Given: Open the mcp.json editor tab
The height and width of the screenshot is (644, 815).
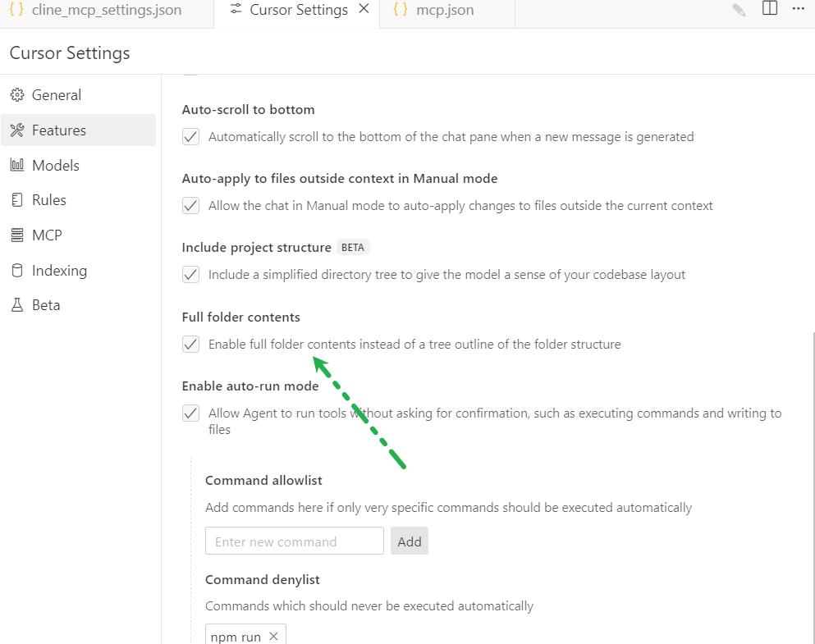Looking at the screenshot, I should (x=444, y=11).
